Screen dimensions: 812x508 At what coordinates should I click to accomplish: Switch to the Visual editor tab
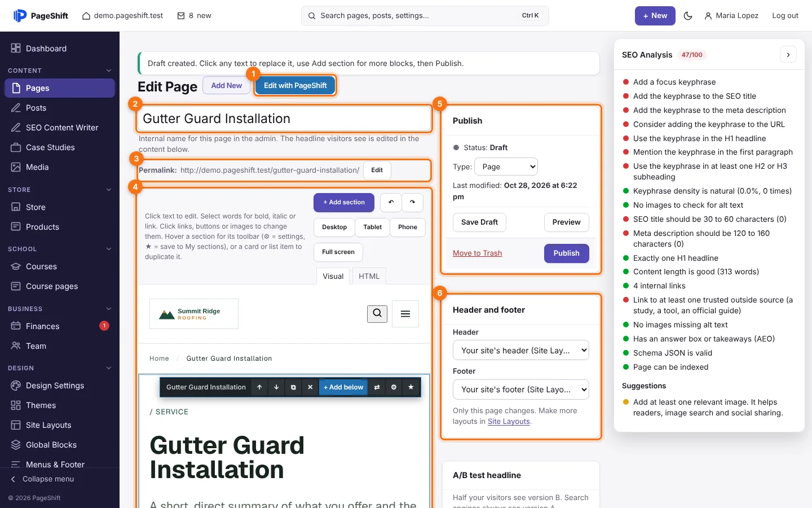(333, 276)
